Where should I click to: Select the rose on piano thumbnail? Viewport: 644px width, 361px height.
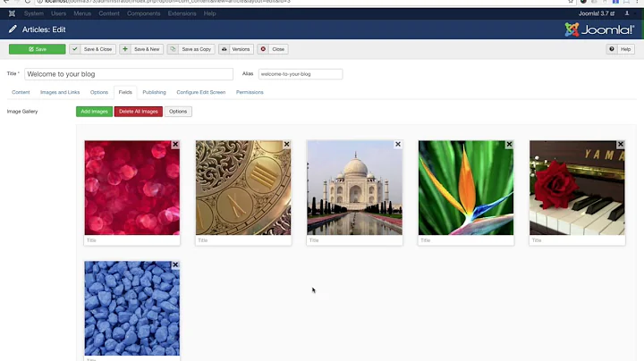click(x=577, y=188)
